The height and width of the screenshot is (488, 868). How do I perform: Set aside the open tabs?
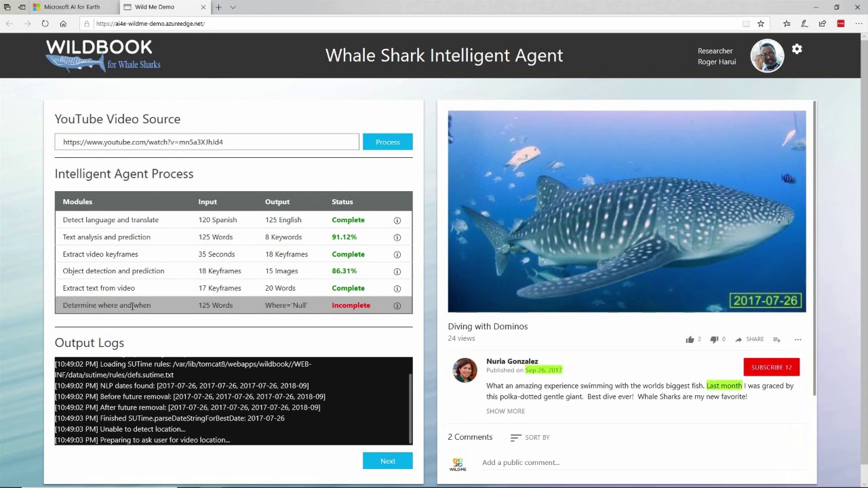click(22, 7)
